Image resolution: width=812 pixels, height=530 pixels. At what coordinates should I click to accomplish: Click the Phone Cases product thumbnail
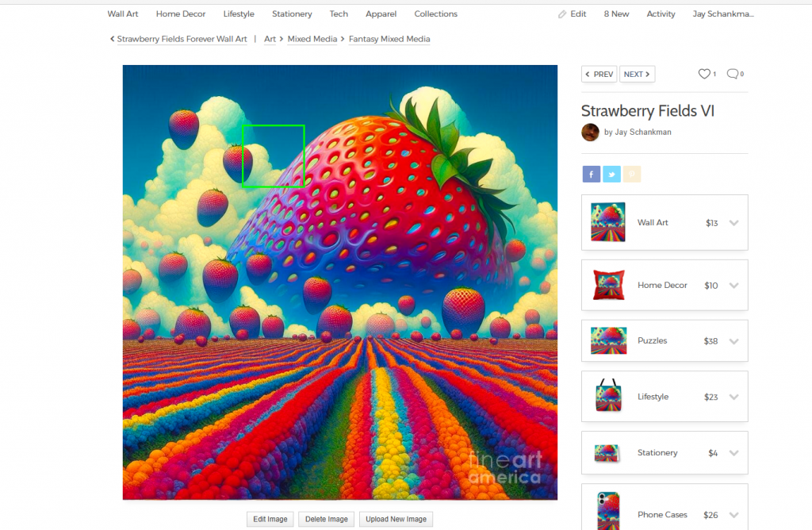[x=607, y=510]
